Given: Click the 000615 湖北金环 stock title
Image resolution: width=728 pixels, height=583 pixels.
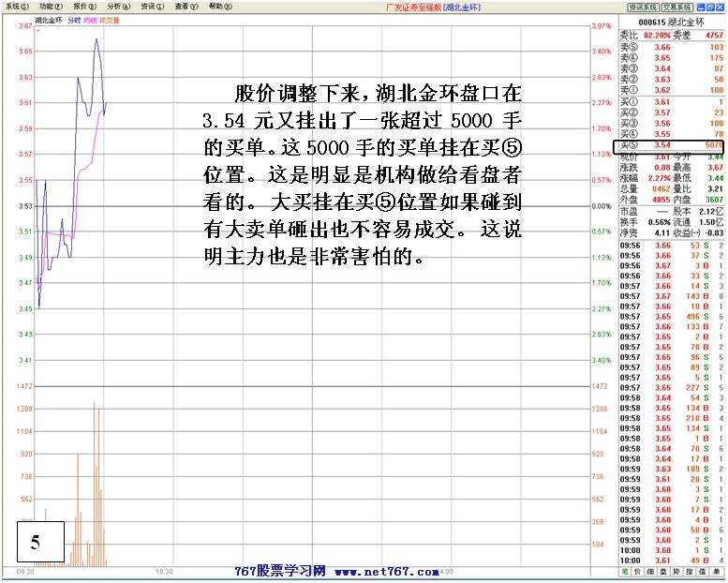Looking at the screenshot, I should (671, 22).
